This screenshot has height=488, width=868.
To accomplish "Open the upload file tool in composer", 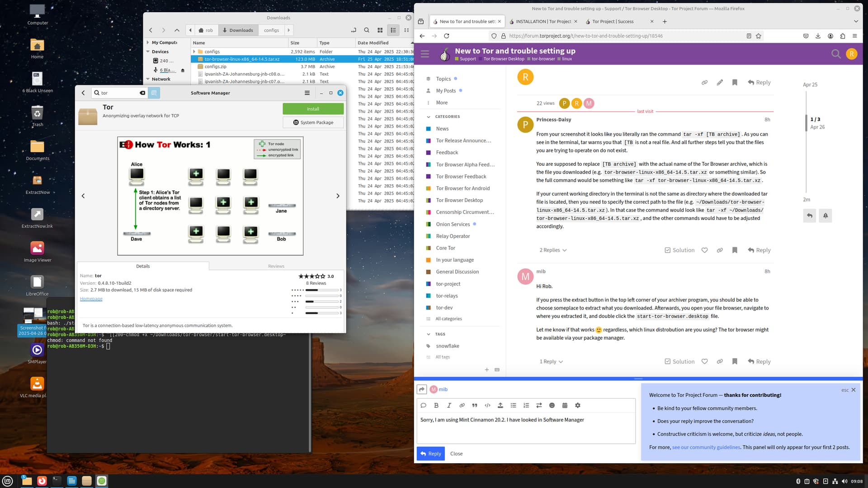I will pyautogui.click(x=500, y=405).
